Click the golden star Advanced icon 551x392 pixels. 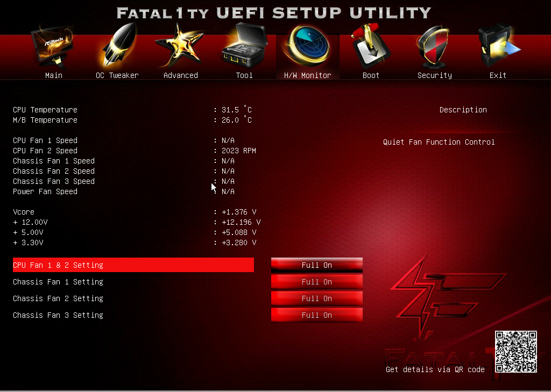coord(180,46)
